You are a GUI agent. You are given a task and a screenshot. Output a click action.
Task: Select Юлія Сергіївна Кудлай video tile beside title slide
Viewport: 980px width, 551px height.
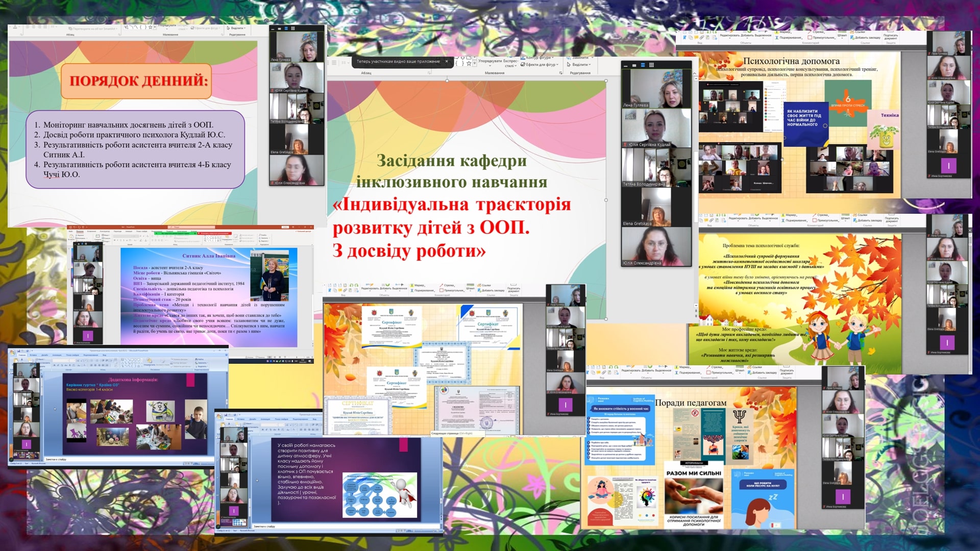pos(656,128)
